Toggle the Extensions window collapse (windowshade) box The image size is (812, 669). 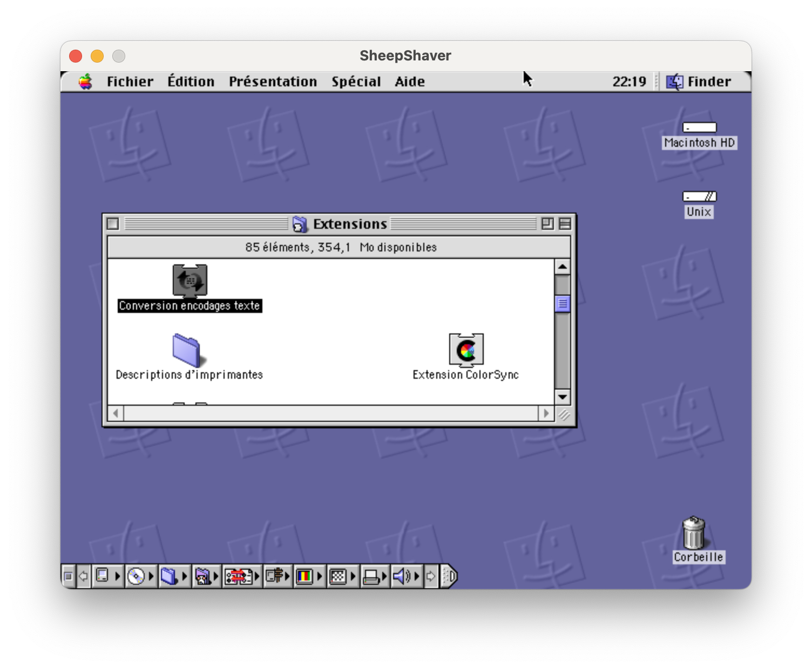(x=565, y=223)
